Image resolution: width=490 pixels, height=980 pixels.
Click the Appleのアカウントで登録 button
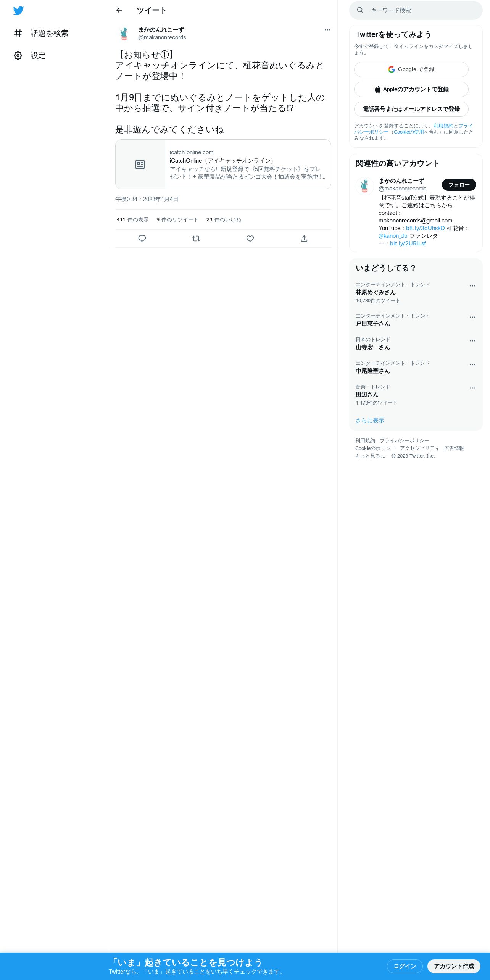(411, 89)
